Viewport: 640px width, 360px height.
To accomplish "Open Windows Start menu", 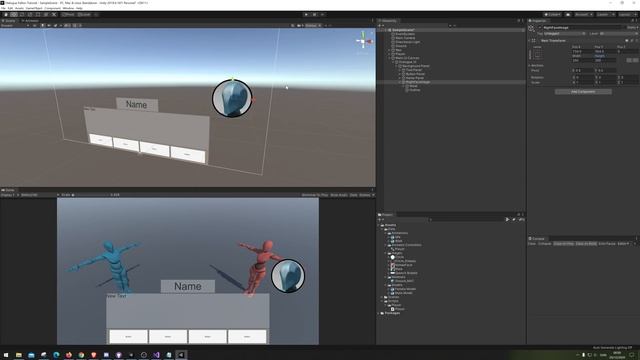I will pos(6,355).
